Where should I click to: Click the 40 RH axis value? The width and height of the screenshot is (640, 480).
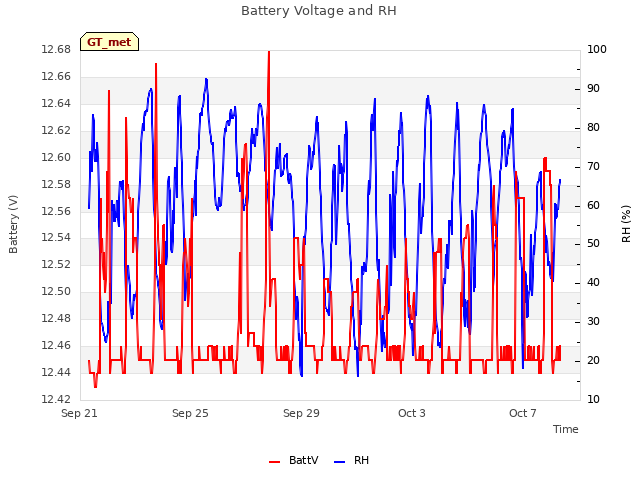[x=593, y=282]
